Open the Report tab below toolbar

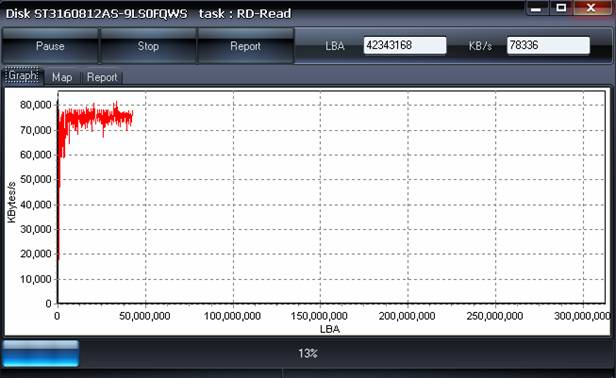coord(102,77)
